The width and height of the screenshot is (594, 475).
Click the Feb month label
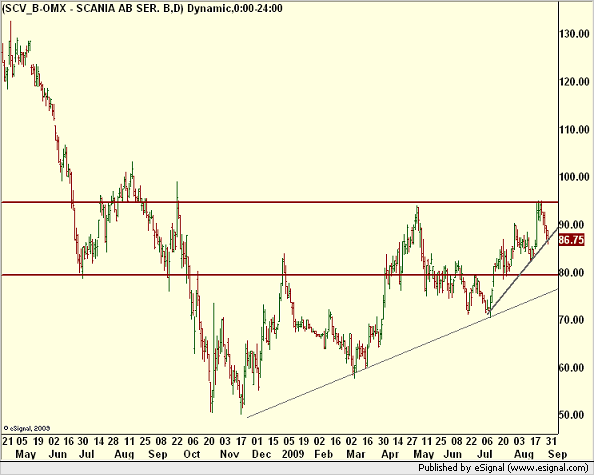pyautogui.click(x=323, y=454)
